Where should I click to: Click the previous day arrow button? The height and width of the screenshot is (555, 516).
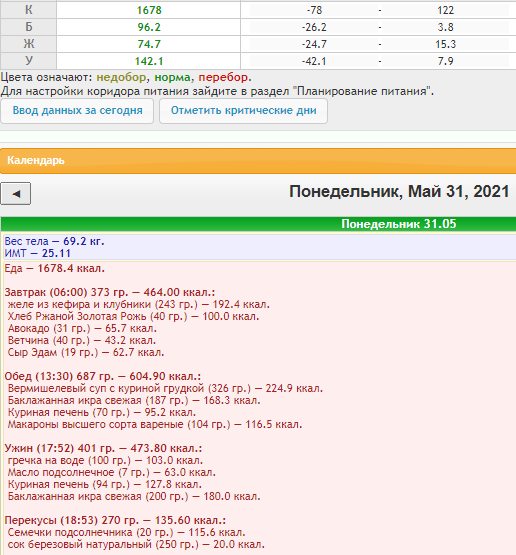(x=16, y=194)
